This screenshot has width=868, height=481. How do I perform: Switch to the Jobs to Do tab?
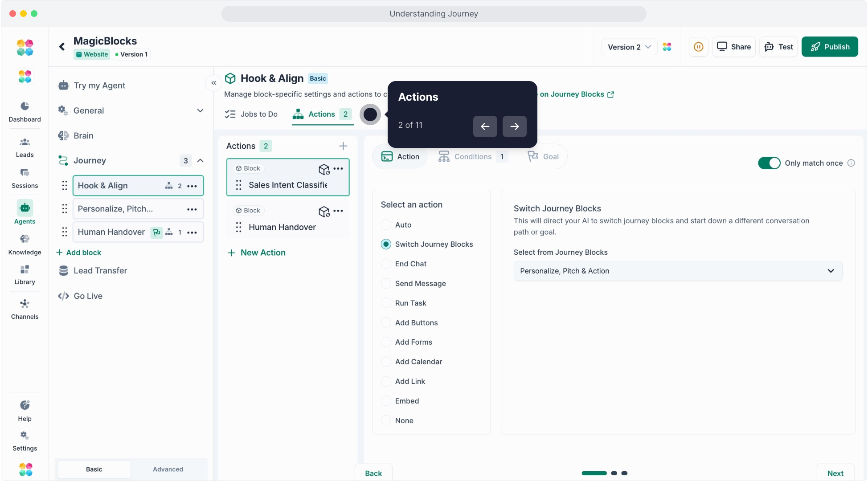[252, 114]
